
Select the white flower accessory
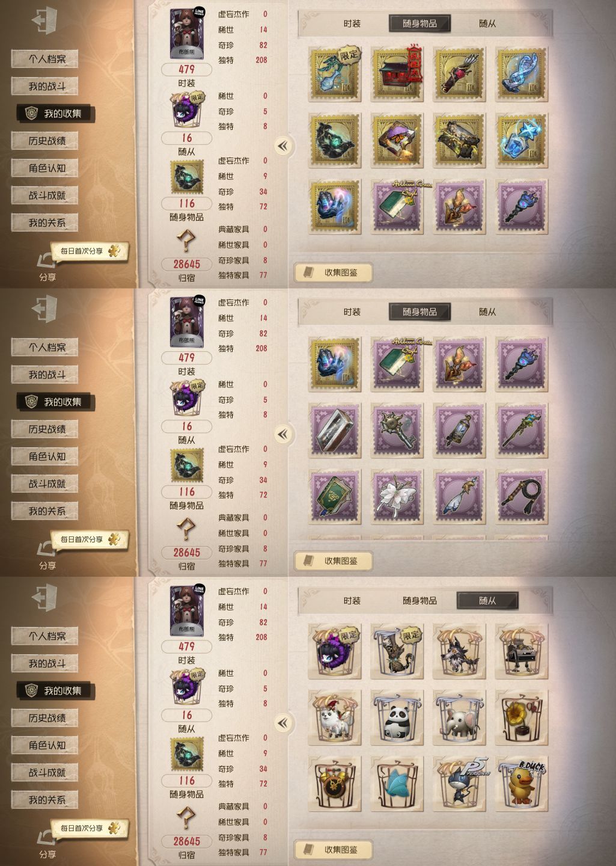(397, 496)
